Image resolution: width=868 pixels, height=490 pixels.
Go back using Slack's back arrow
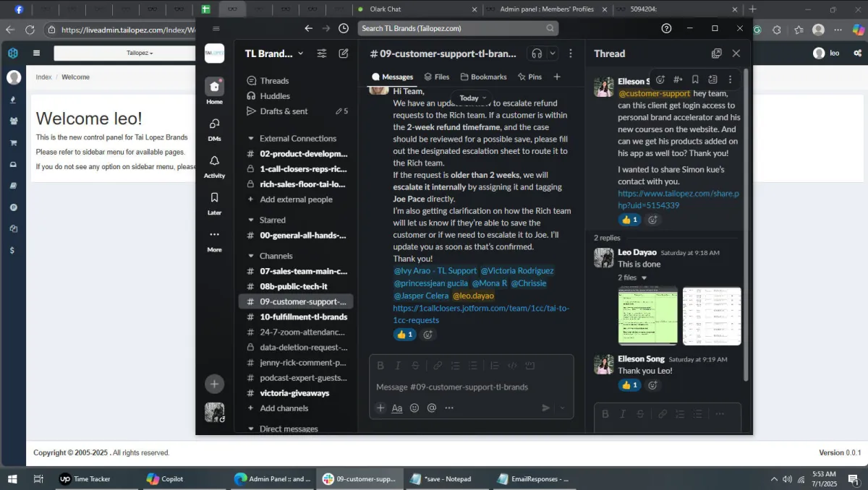(309, 28)
